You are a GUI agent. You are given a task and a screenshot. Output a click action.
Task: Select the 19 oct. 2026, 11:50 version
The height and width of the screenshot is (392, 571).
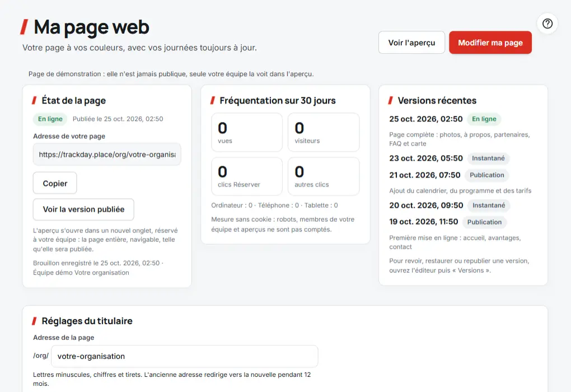[424, 222]
